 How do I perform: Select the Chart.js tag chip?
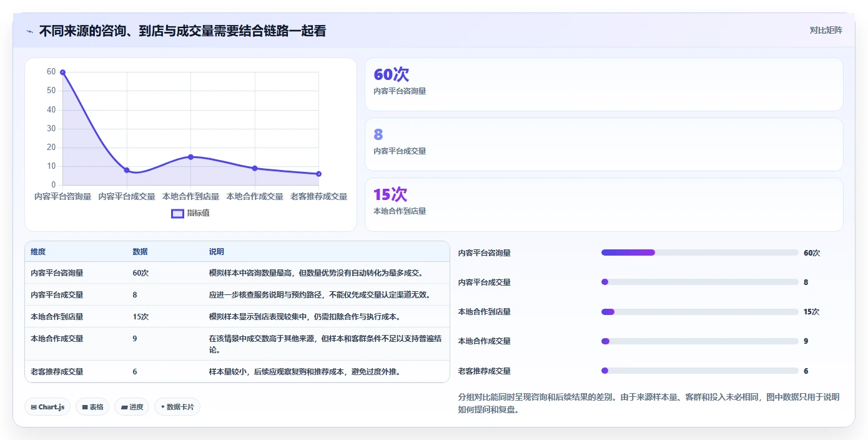pyautogui.click(x=47, y=407)
